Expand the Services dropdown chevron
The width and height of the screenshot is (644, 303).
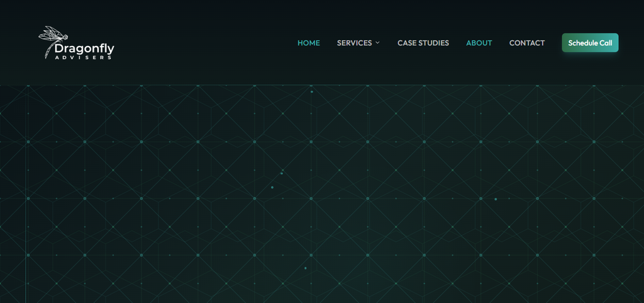[377, 43]
